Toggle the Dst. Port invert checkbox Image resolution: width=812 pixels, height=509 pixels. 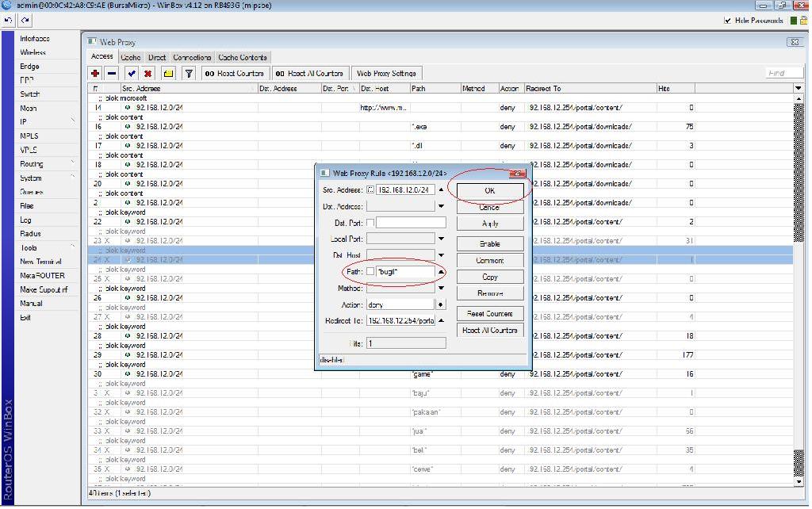click(370, 223)
